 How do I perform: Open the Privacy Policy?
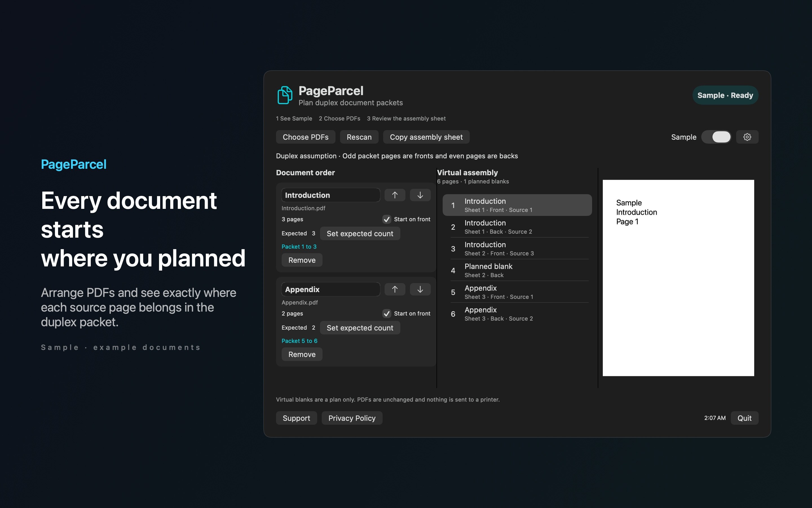(x=352, y=418)
